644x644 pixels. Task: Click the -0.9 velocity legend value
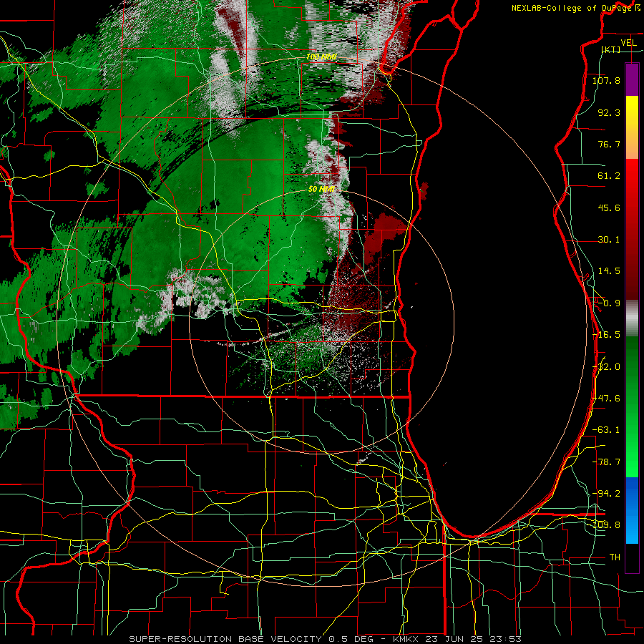(x=609, y=303)
